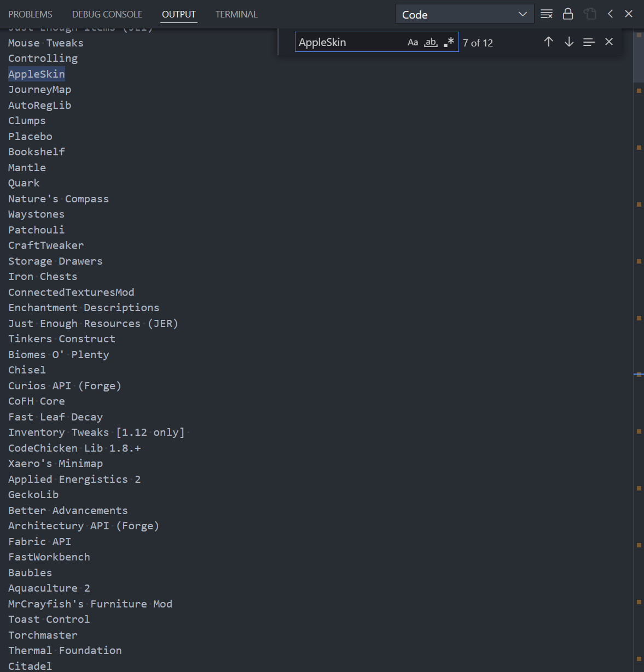
Task: Click Inventory Tweaks [1.12 only] line
Action: click(x=96, y=433)
